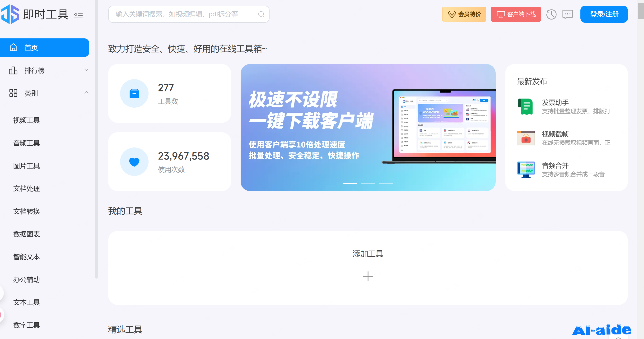Click the 登录/注册 button

(x=604, y=14)
